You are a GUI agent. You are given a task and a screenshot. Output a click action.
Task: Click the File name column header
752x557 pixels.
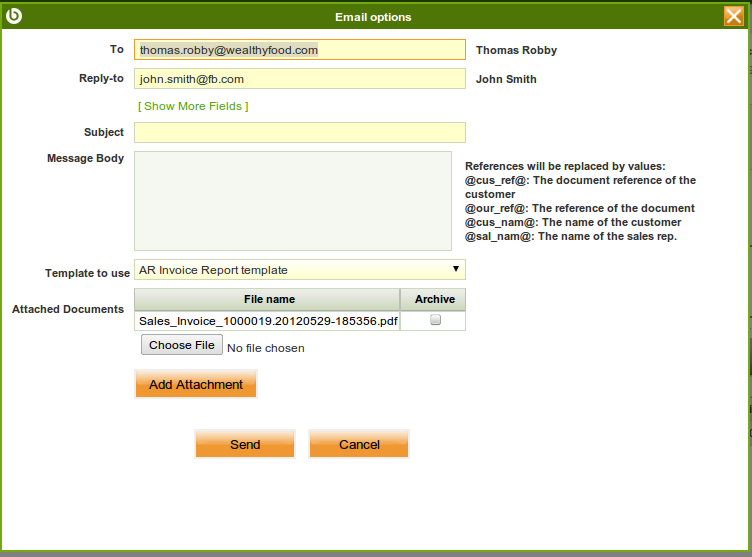(x=268, y=299)
